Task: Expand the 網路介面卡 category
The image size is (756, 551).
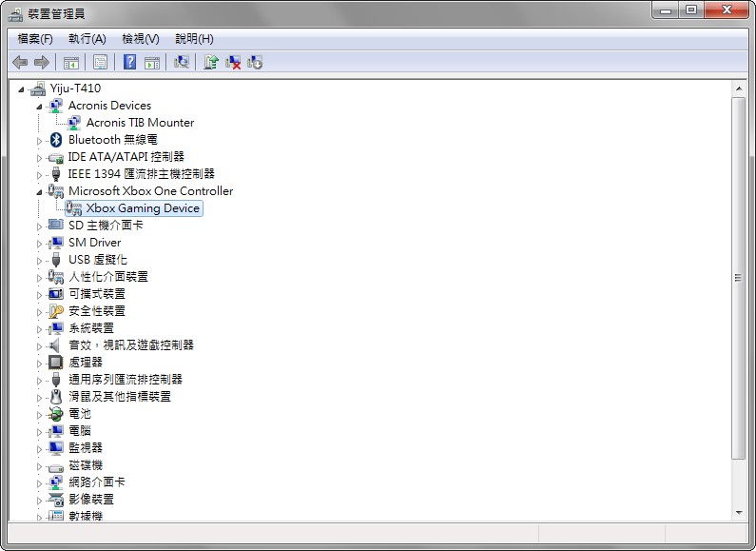Action: (40, 482)
